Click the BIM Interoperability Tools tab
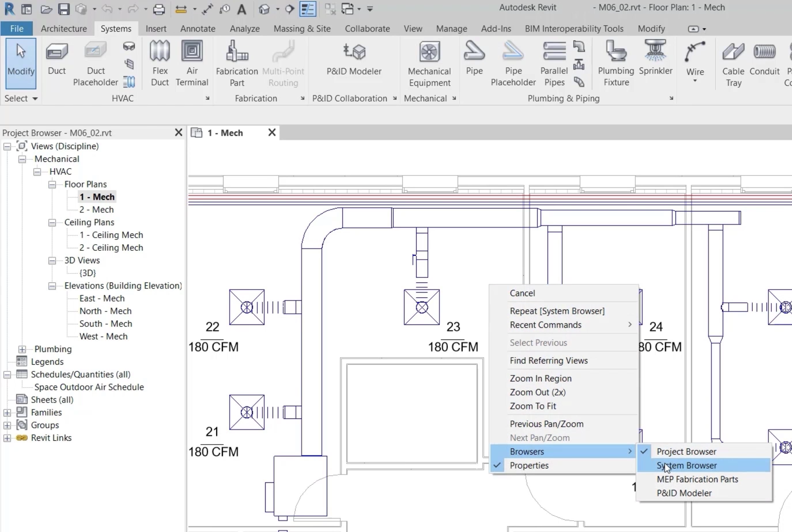The width and height of the screenshot is (792, 532). 574,28
